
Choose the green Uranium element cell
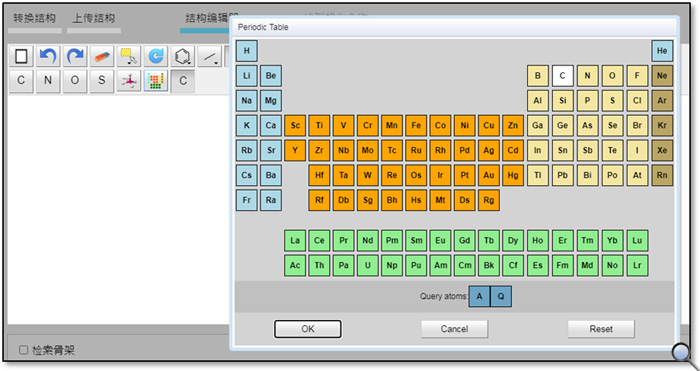coord(367,266)
